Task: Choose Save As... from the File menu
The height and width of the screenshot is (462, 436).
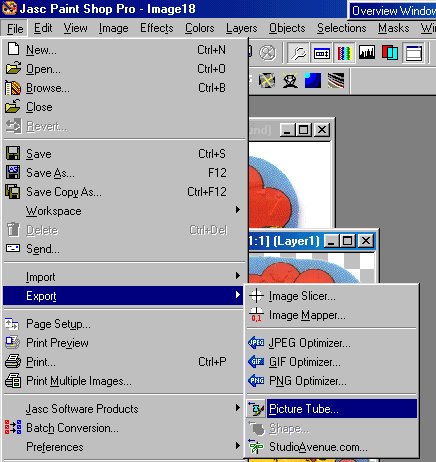Action: click(x=123, y=173)
